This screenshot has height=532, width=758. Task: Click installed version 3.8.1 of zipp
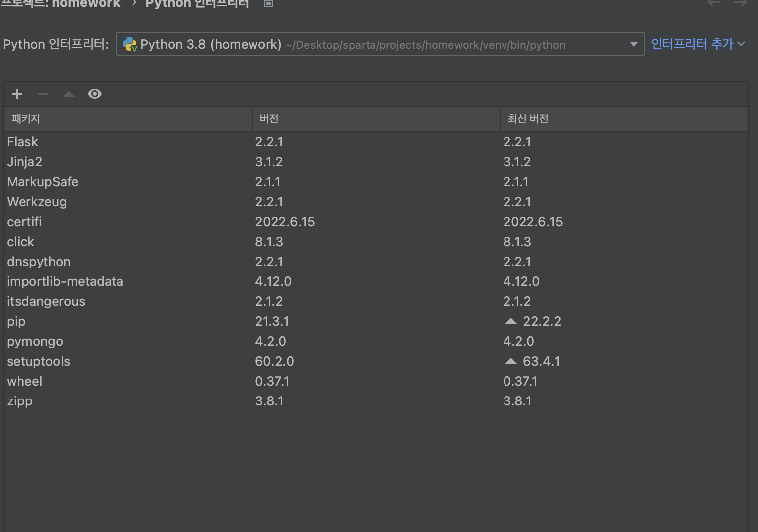(x=269, y=401)
